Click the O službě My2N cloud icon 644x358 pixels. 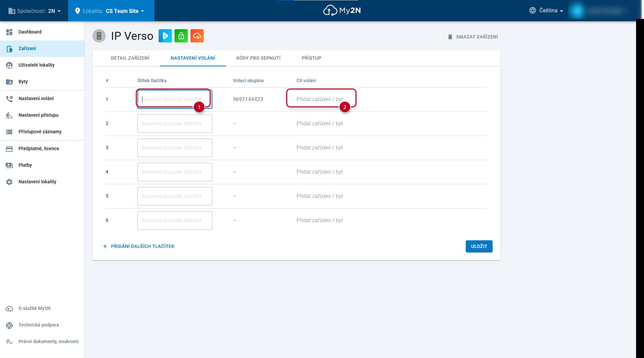(9, 309)
